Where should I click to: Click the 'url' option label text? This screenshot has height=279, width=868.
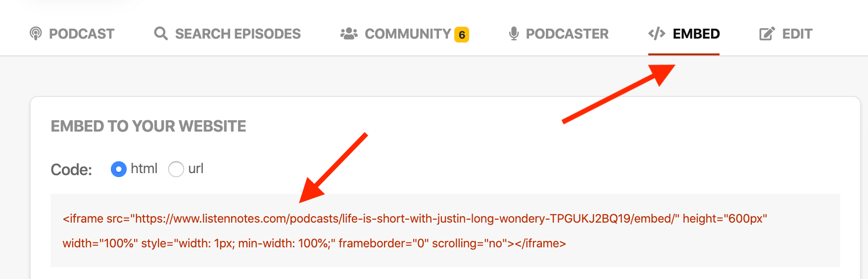click(x=196, y=169)
